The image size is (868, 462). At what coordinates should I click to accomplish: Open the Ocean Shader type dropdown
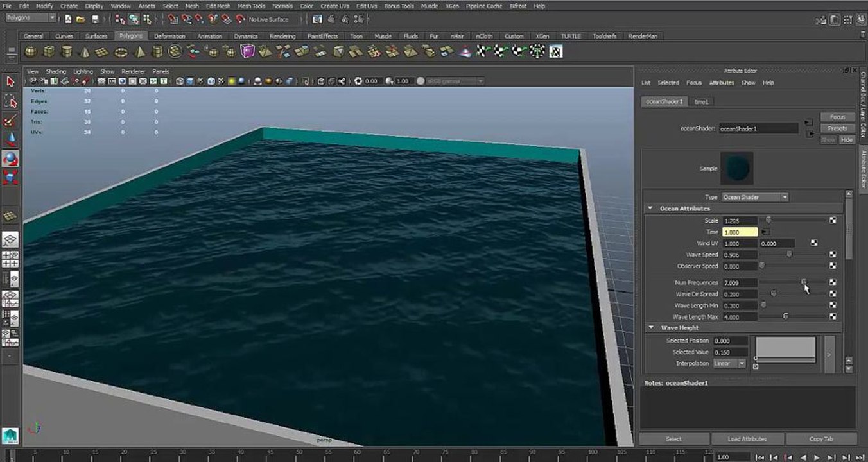755,197
